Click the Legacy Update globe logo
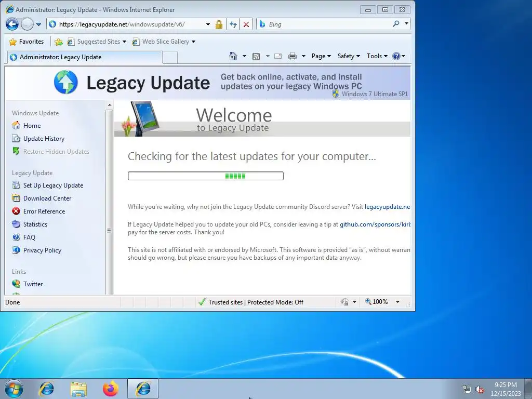 click(66, 82)
